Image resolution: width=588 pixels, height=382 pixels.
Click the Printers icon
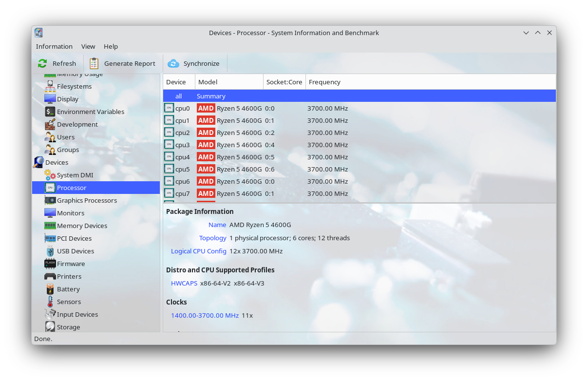coord(50,276)
